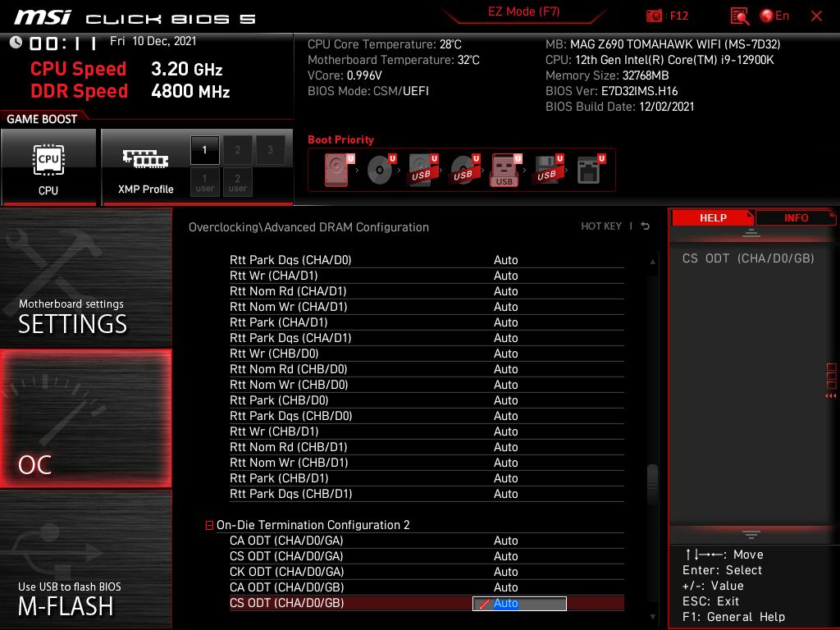Collapse On-Die Termination Configuration 2 section

(x=209, y=526)
